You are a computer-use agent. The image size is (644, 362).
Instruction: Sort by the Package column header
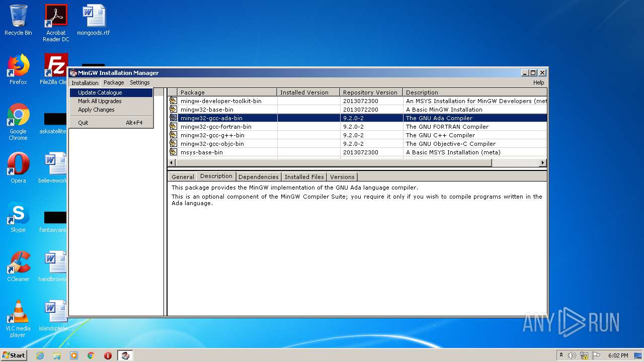tap(227, 93)
